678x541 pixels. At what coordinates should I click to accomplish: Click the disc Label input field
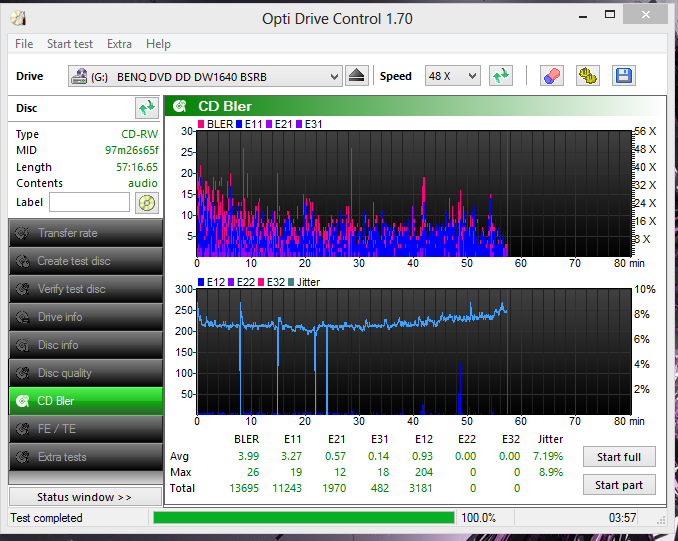(x=90, y=202)
